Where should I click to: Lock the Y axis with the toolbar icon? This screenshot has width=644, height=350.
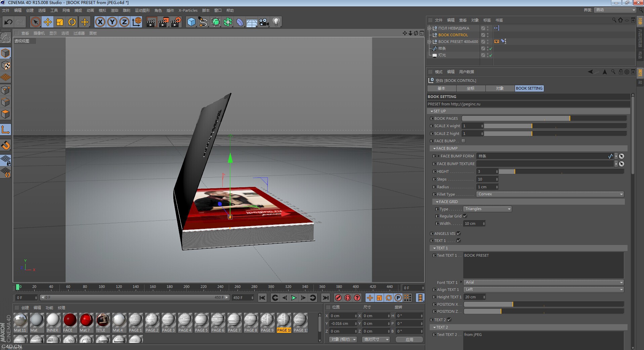click(x=112, y=22)
